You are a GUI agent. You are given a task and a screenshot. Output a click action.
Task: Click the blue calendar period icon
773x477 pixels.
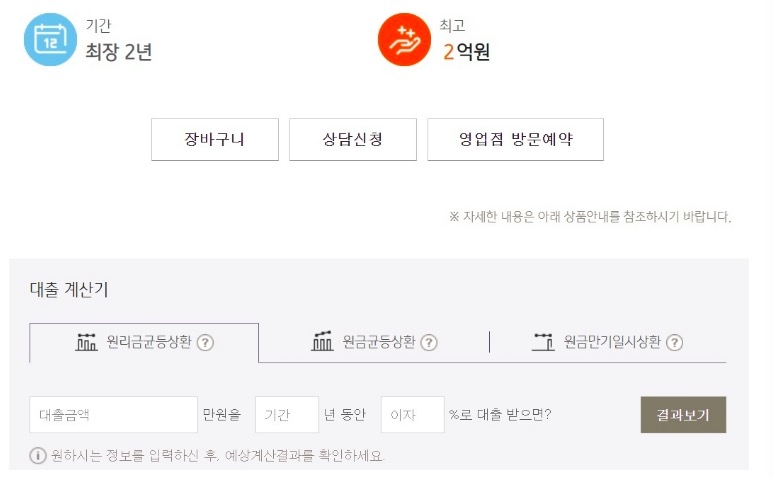coord(50,39)
